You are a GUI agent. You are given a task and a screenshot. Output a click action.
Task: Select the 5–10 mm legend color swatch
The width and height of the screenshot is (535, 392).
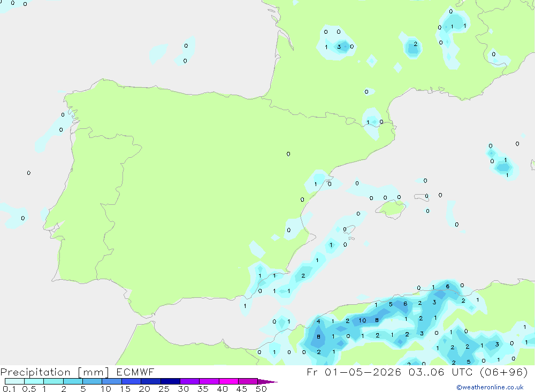[93, 381]
